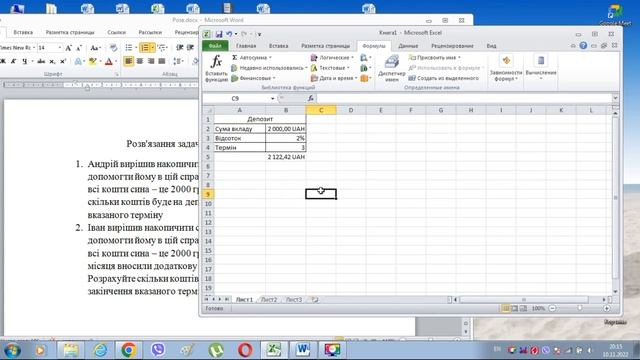Pick Word text highlight color

[x=93, y=61]
